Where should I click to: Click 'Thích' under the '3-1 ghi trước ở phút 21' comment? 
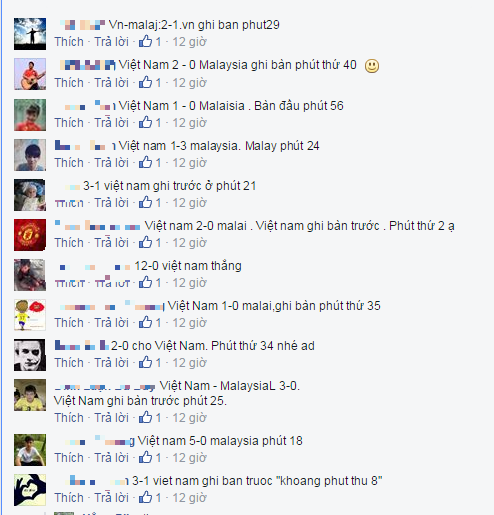tap(69, 203)
